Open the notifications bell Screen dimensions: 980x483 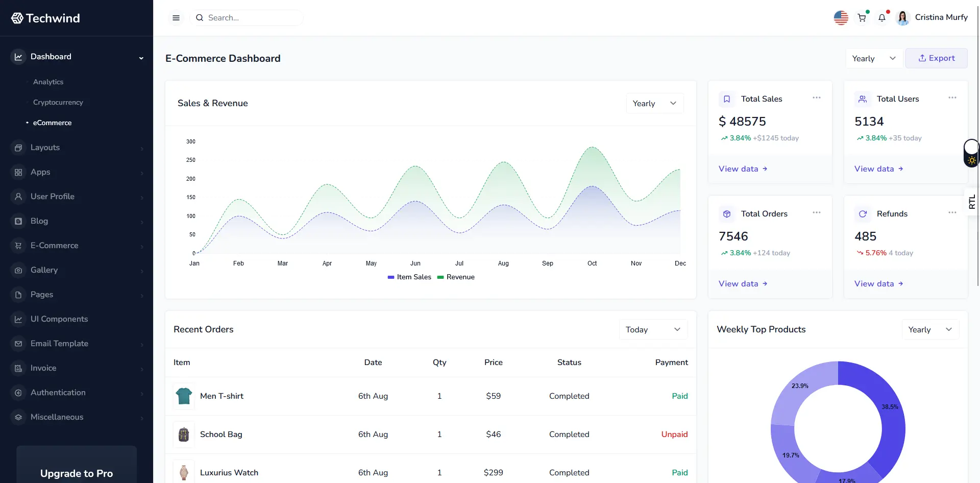pos(882,18)
